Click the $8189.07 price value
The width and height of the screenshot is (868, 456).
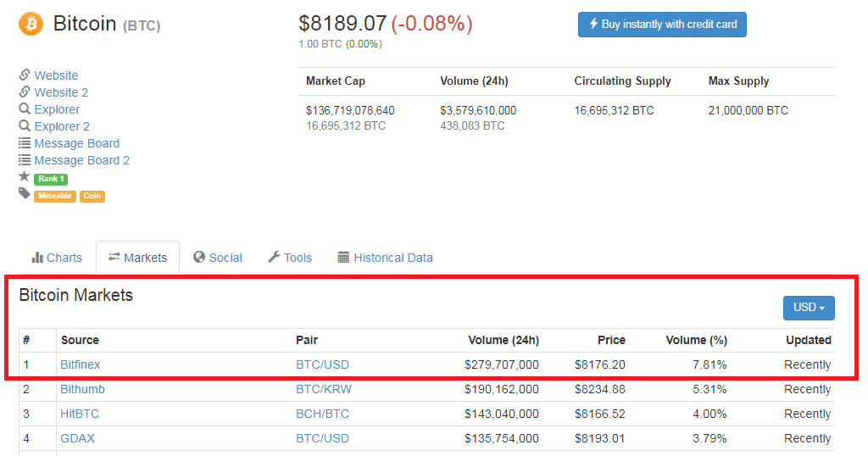pos(342,23)
